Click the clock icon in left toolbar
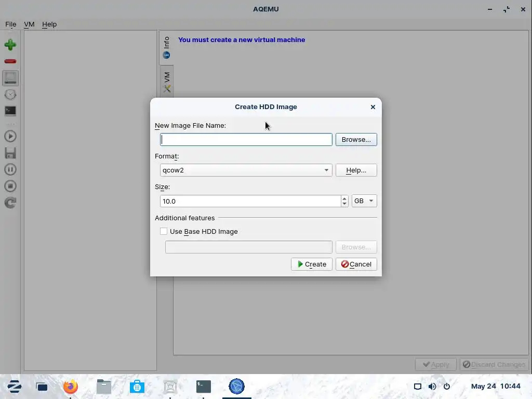 click(10, 95)
